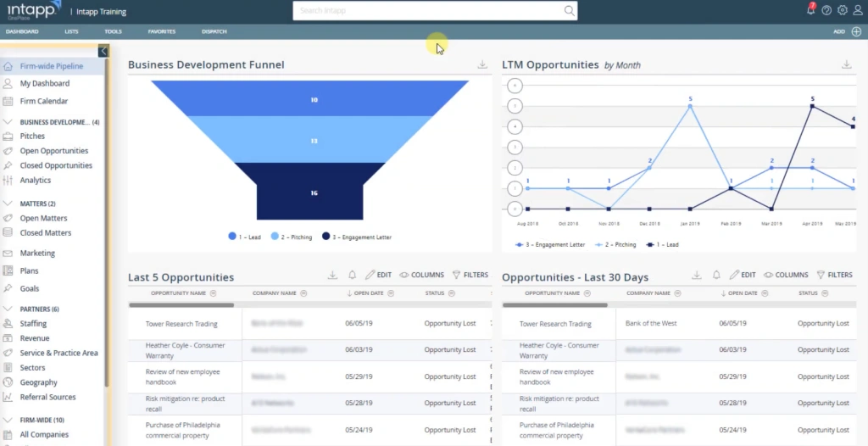Set alert bell on Last 5 Opportunities
Image resolution: width=868 pixels, height=446 pixels.
tap(352, 275)
